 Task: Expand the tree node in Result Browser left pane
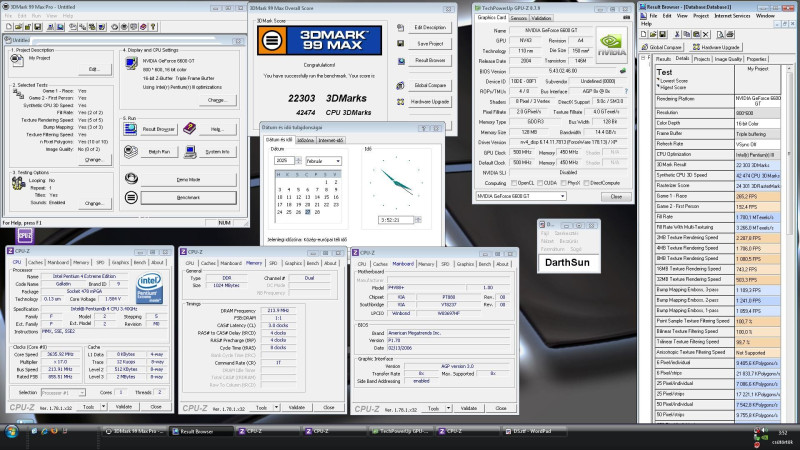(x=643, y=58)
